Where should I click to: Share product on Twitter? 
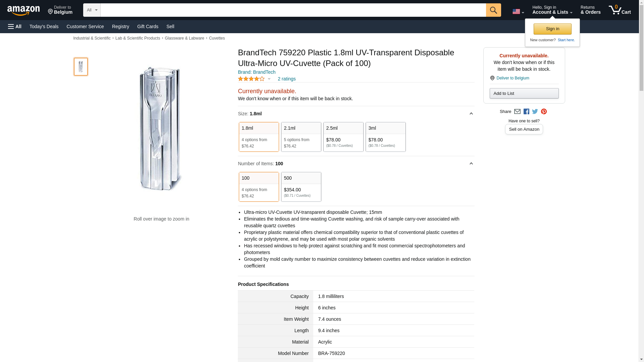pos(535,112)
